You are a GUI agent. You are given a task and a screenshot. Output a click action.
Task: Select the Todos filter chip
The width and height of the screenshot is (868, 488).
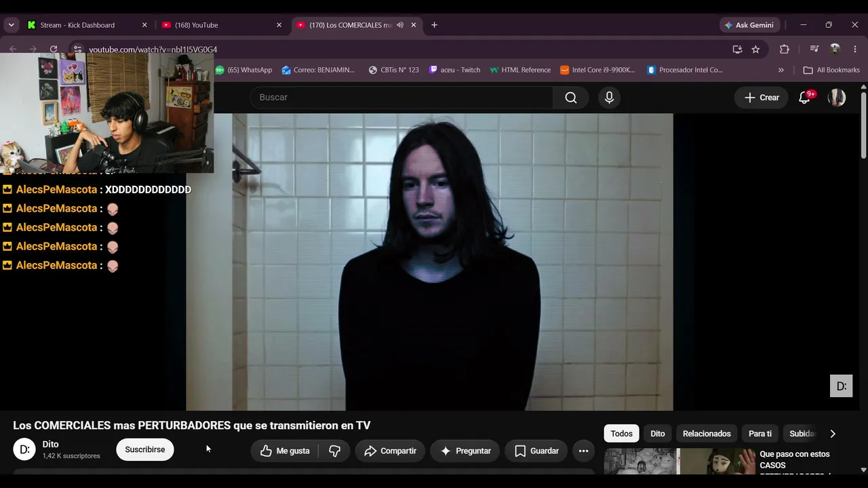click(622, 434)
